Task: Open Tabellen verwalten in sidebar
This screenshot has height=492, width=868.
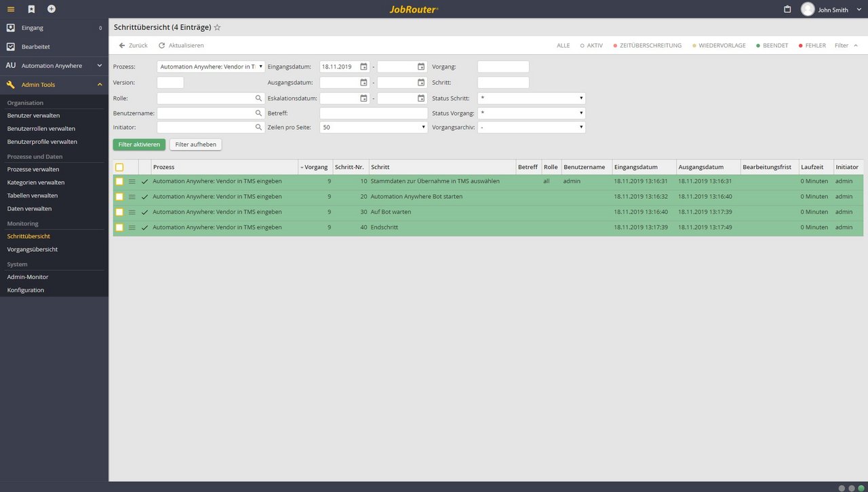Action: point(33,195)
